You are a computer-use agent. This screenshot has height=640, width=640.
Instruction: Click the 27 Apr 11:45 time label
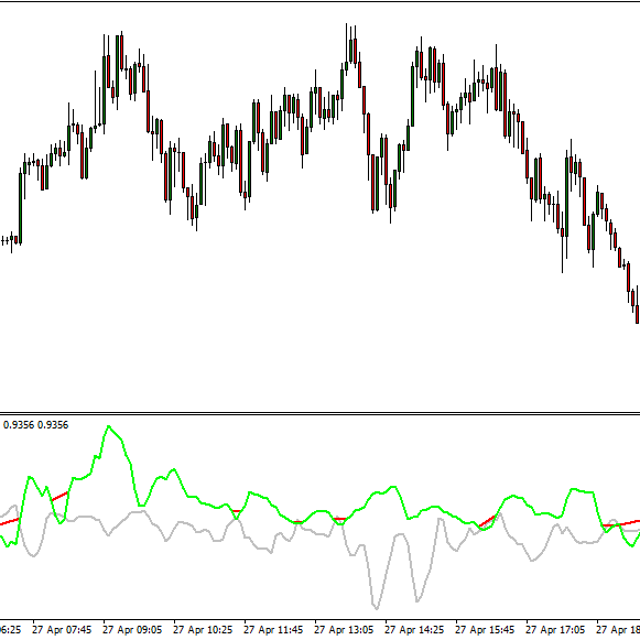273,631
